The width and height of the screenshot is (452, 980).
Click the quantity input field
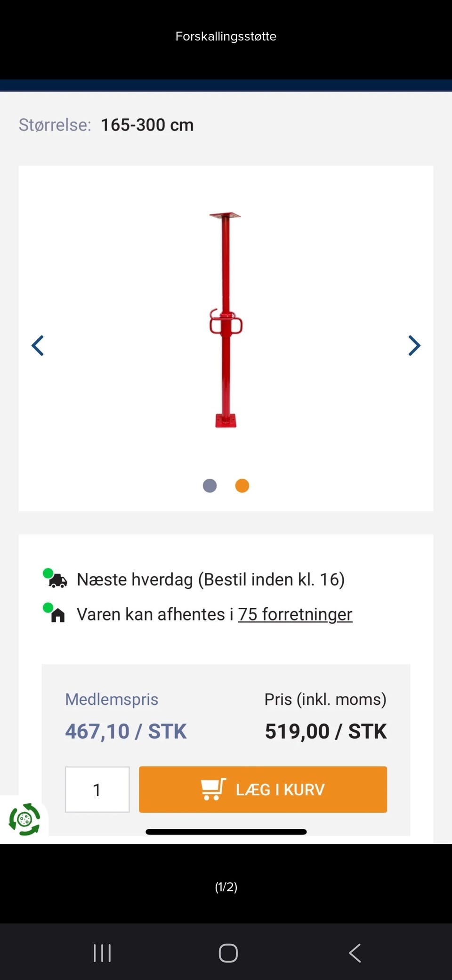pyautogui.click(x=97, y=790)
